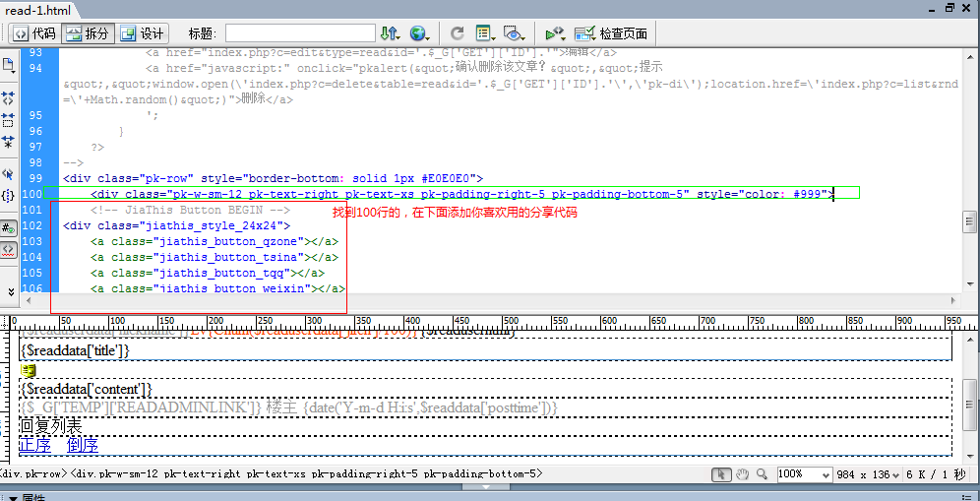Open the view options dropdown
Viewport: 980px width, 501px height.
click(x=486, y=33)
